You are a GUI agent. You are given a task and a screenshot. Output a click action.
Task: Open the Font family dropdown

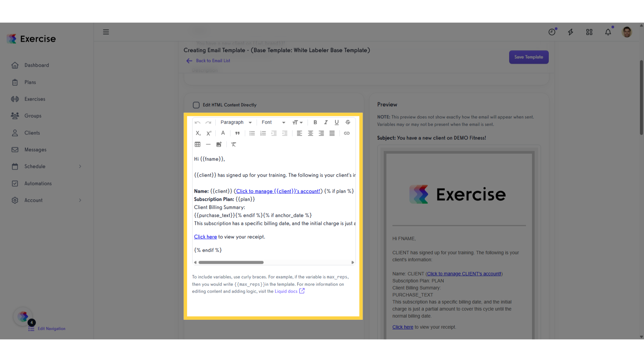click(x=273, y=122)
